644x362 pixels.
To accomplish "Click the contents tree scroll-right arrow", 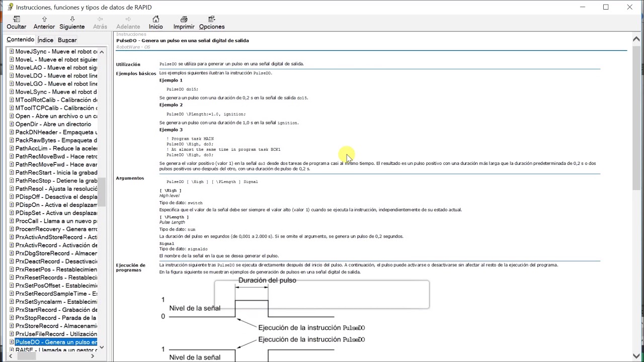I will [x=93, y=356].
